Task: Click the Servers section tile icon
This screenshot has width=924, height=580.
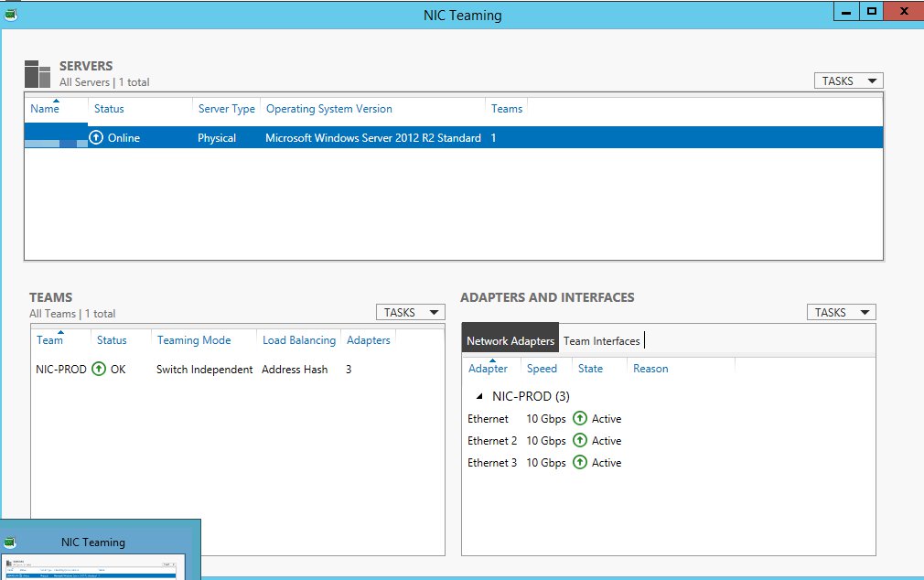Action: 38,74
